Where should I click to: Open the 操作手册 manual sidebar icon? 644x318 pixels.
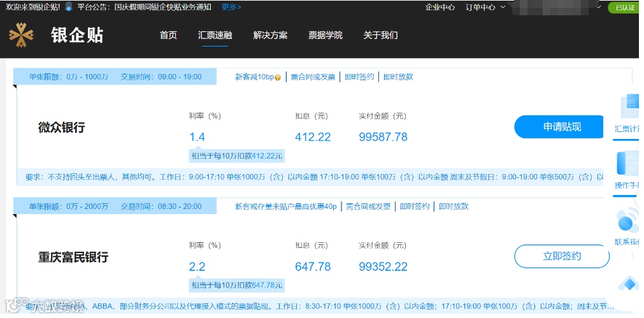pyautogui.click(x=628, y=163)
